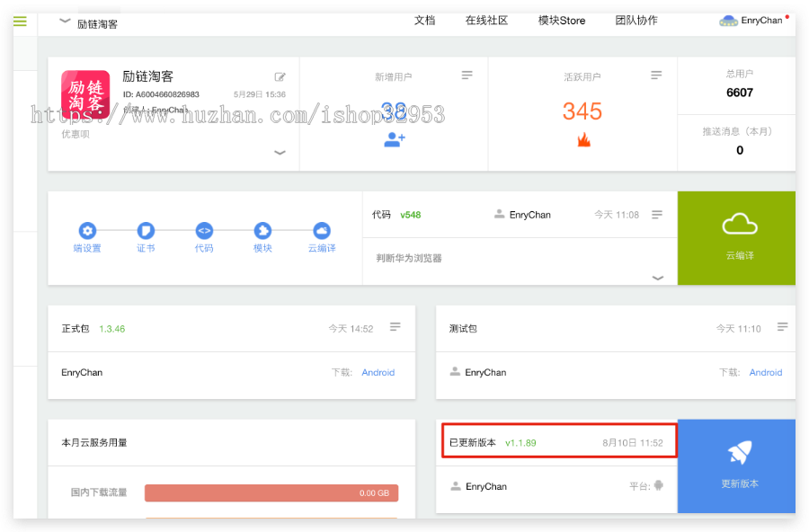Image resolution: width=809 pixels, height=532 pixels.
Task: Download Android link for 测试包
Action: click(765, 372)
